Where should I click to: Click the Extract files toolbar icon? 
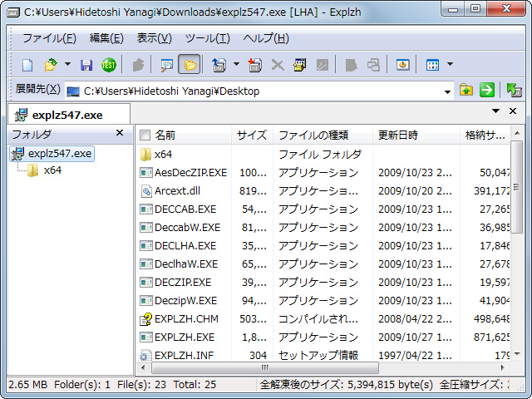pos(219,65)
